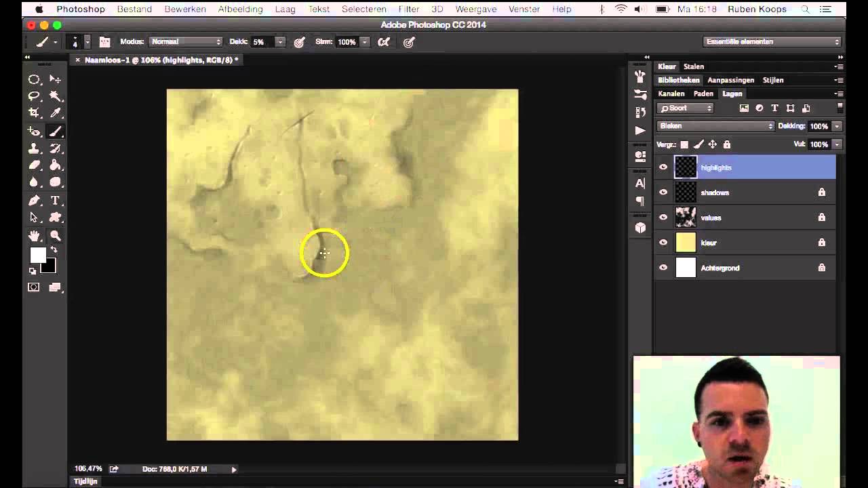The image size is (868, 488).
Task: Toggle Quick Mask mode
Action: pyautogui.click(x=34, y=287)
